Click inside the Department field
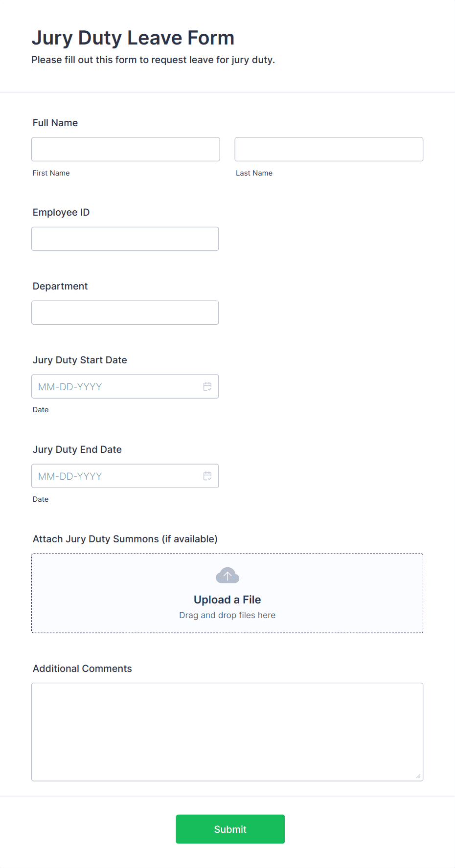This screenshot has height=868, width=455. pyautogui.click(x=125, y=312)
